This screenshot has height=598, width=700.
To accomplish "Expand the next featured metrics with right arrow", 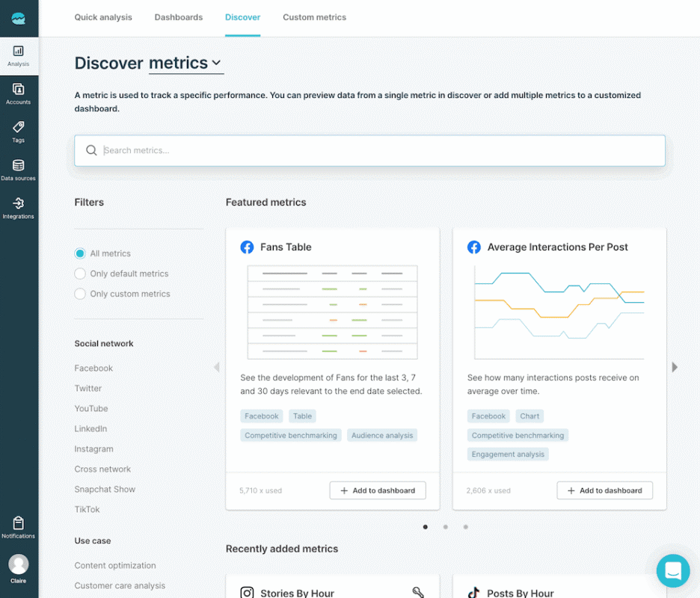I will tap(675, 367).
